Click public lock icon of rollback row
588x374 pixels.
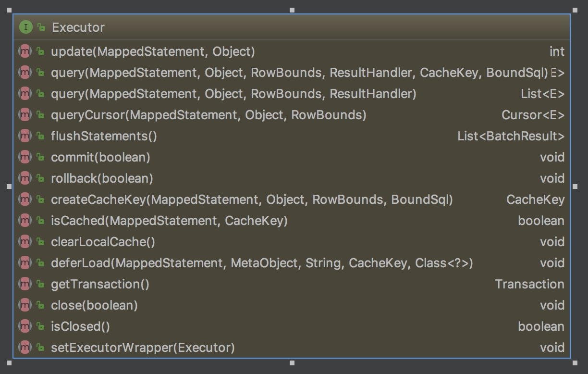(41, 178)
